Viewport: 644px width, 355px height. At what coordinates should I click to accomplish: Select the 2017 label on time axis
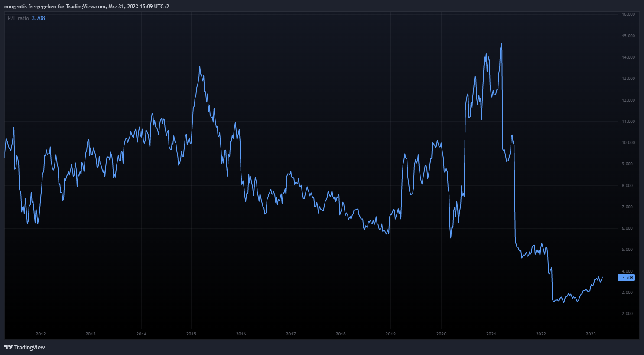tap(291, 334)
